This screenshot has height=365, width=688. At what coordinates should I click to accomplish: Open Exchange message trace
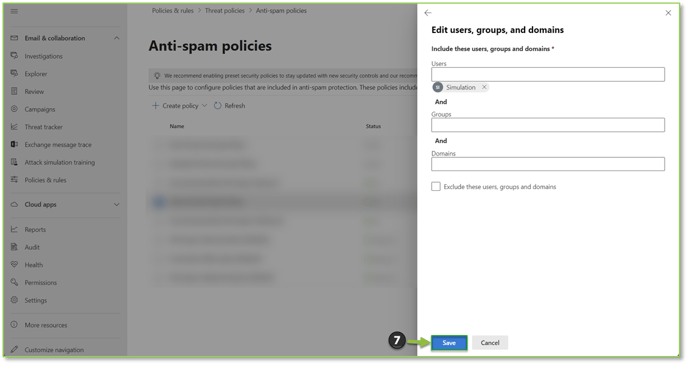(58, 144)
